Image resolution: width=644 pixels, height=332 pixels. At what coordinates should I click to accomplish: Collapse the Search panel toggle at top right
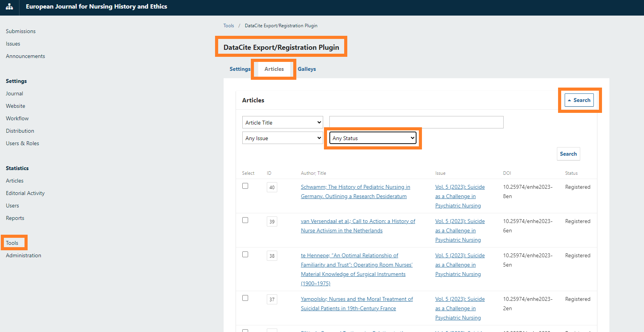[579, 100]
